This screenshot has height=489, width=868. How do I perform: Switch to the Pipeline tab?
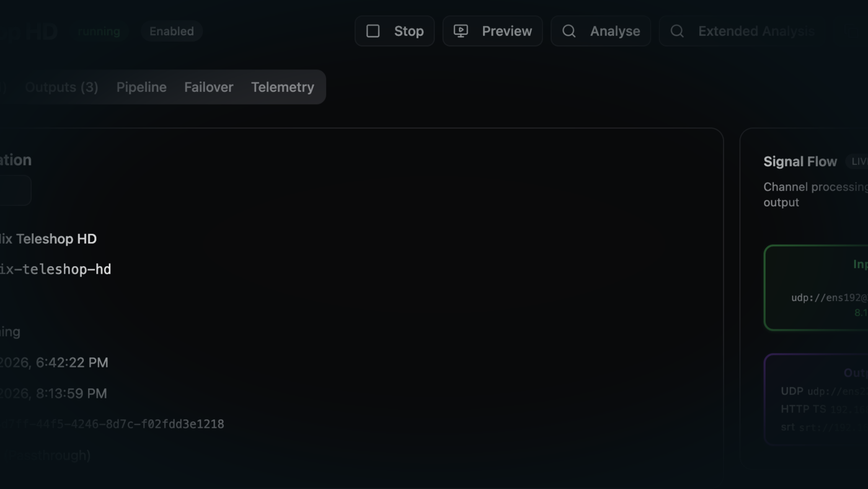[x=141, y=87]
